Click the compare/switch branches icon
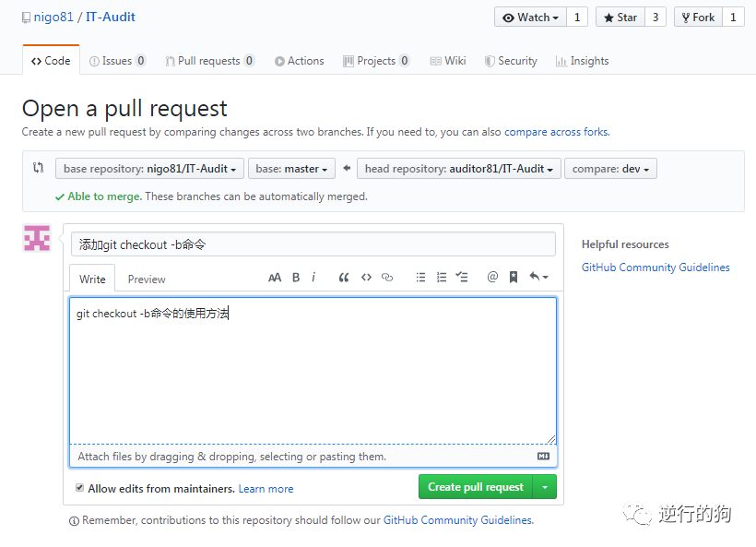The height and width of the screenshot is (547, 756). point(38,168)
